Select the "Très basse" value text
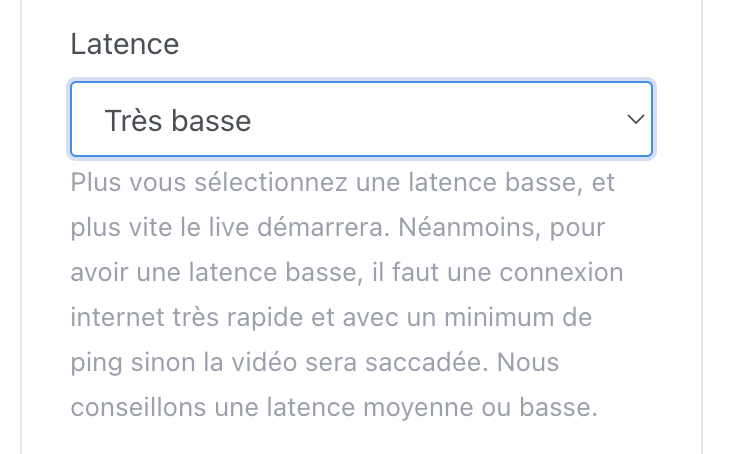This screenshot has height=454, width=732. coord(177,121)
